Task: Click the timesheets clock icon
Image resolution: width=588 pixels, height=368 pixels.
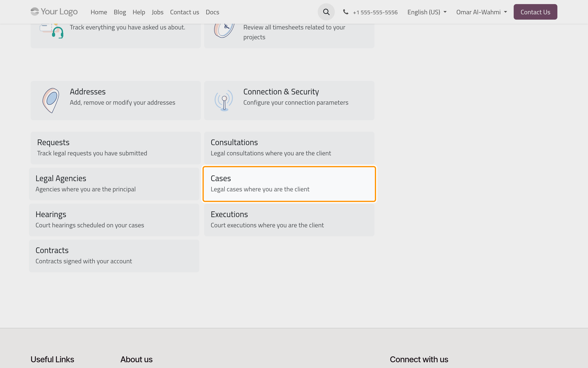Action: (x=224, y=31)
